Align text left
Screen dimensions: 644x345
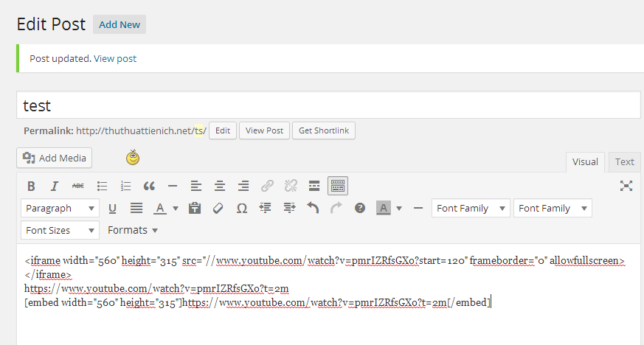coord(196,187)
